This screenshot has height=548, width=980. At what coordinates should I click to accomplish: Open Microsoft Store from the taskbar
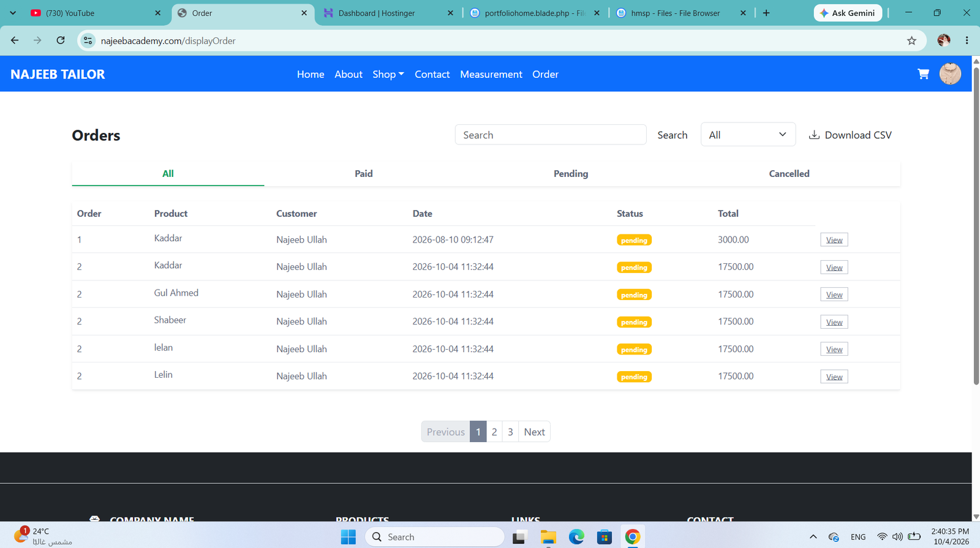point(605,537)
